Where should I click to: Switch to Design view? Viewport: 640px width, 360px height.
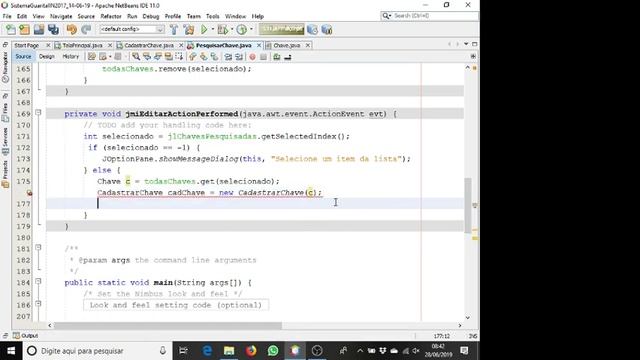47,57
